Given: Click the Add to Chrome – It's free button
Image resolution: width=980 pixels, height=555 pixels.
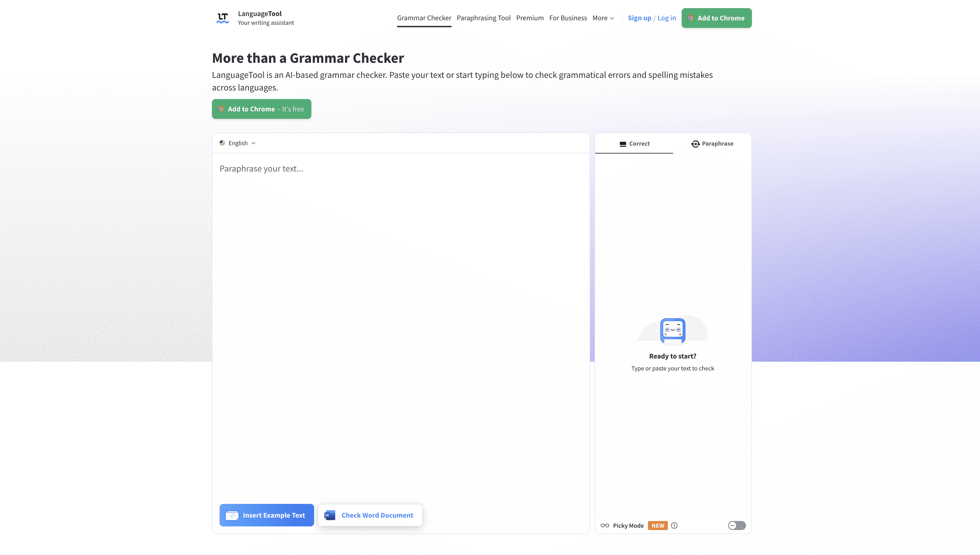Looking at the screenshot, I should pyautogui.click(x=261, y=109).
